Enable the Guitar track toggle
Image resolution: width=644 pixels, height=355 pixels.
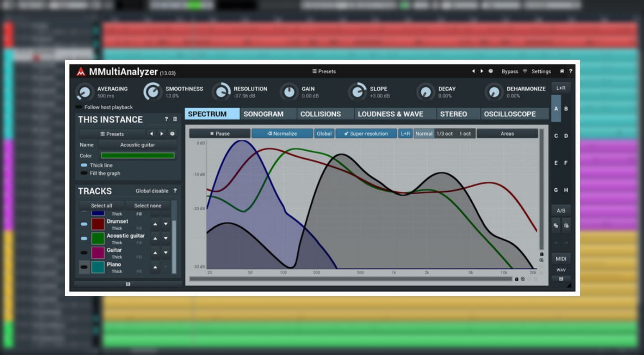(84, 252)
